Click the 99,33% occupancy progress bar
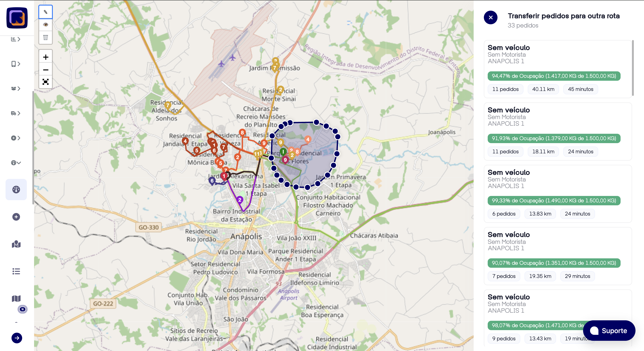644x351 pixels. tap(554, 200)
